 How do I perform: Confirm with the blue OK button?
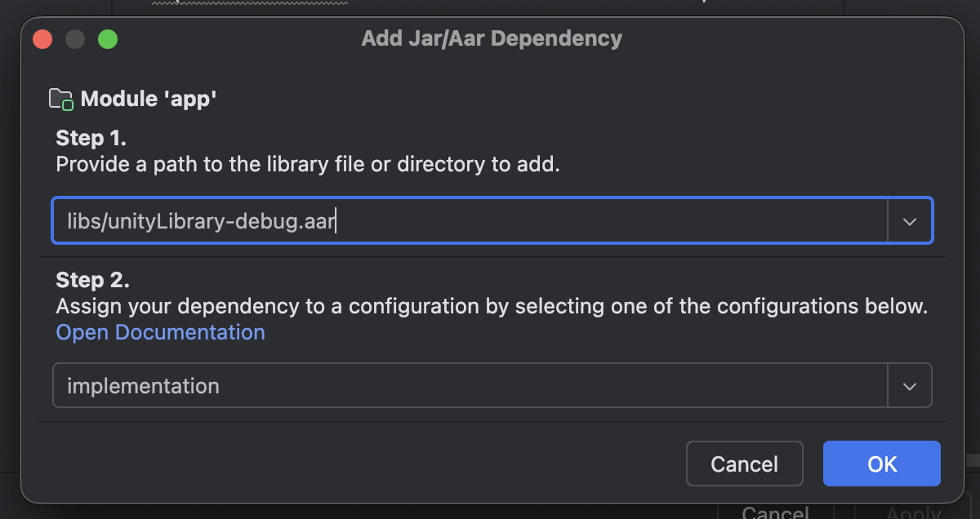pos(881,464)
